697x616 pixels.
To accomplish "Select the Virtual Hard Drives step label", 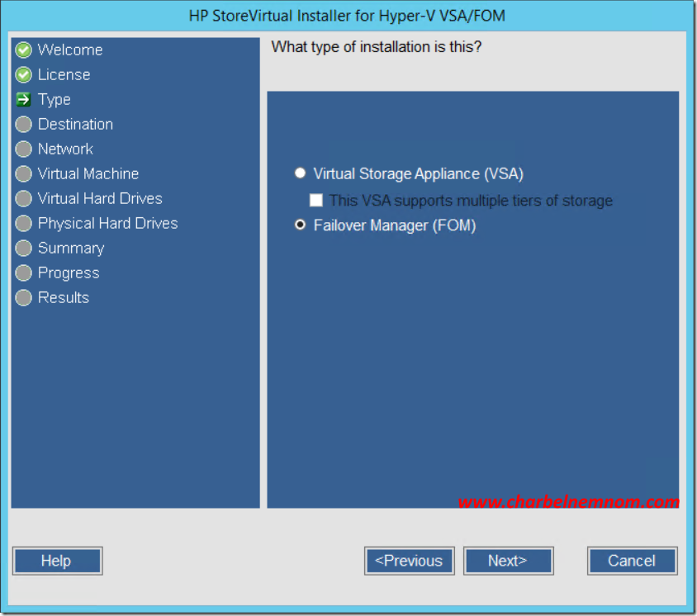I will (x=100, y=199).
